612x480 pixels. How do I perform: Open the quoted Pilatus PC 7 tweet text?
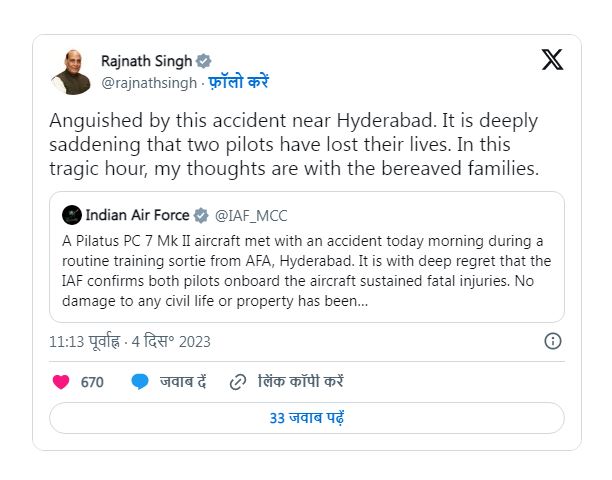(306, 270)
